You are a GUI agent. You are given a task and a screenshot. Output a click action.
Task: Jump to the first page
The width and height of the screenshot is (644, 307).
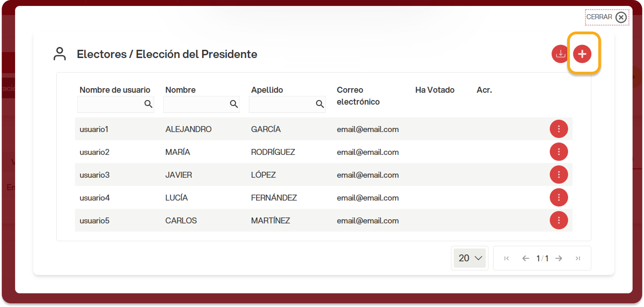[507, 258]
